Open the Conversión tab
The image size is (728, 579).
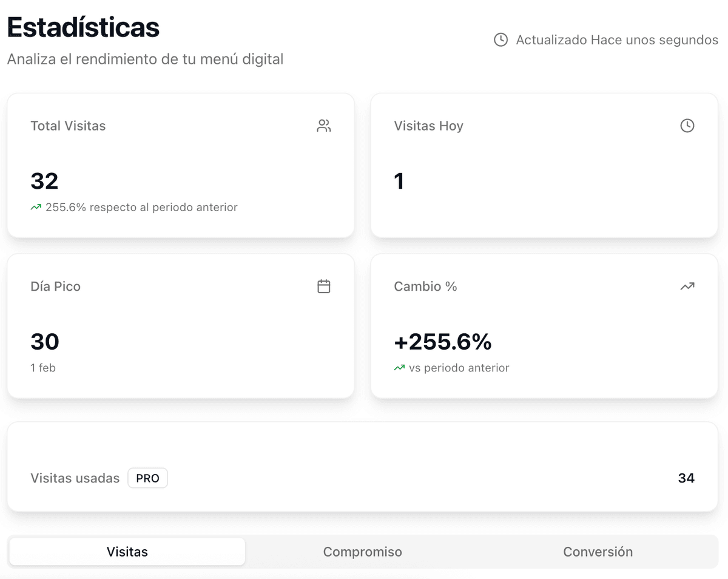pyautogui.click(x=598, y=552)
